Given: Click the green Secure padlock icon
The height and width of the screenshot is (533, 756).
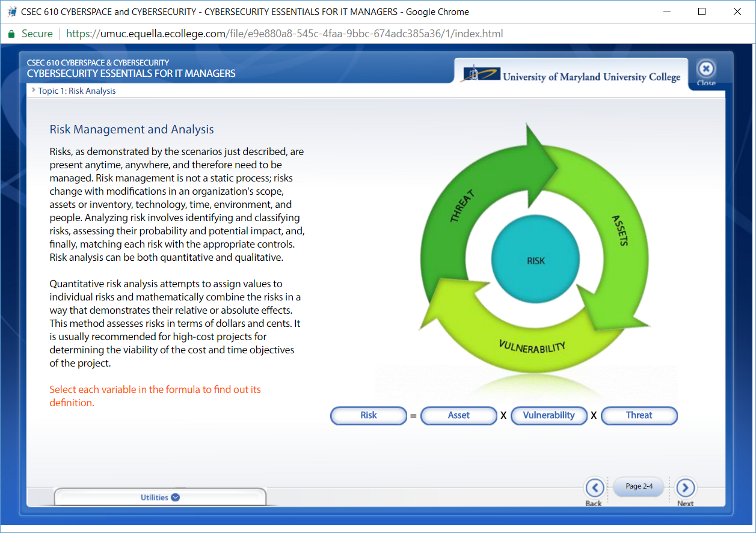Looking at the screenshot, I should click(11, 34).
